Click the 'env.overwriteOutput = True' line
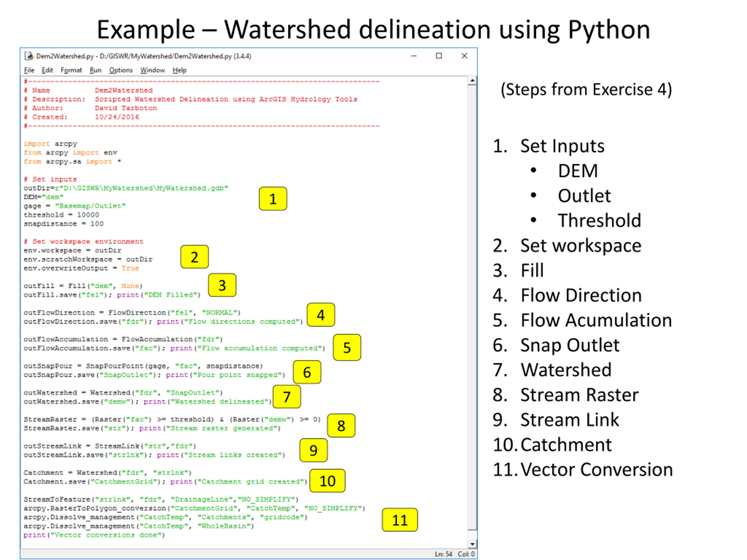747x560 pixels. tap(81, 268)
